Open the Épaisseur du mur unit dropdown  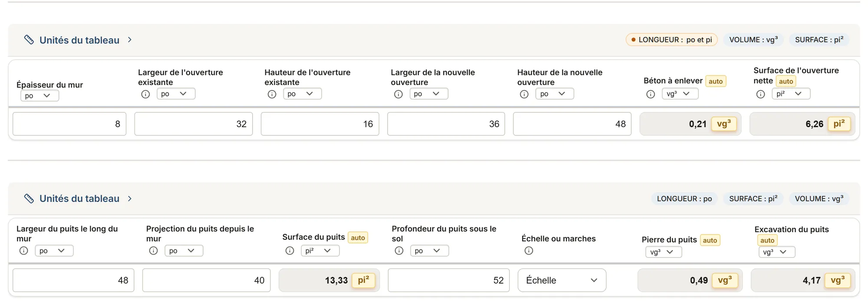tap(39, 96)
